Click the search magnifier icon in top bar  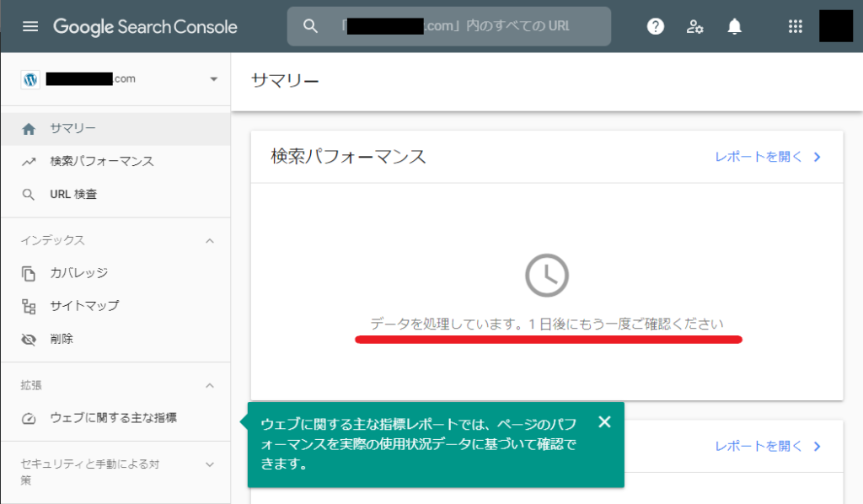tap(310, 26)
